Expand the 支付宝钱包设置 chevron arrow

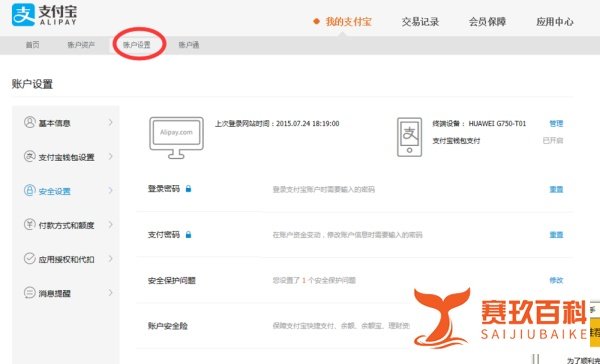coord(111,157)
